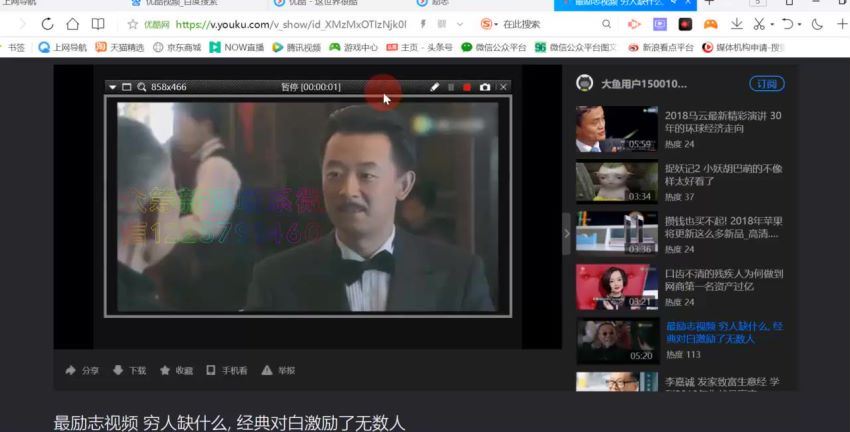Open the Sogou search engine selector
Image resolution: width=850 pixels, height=432 pixels.
[489, 24]
